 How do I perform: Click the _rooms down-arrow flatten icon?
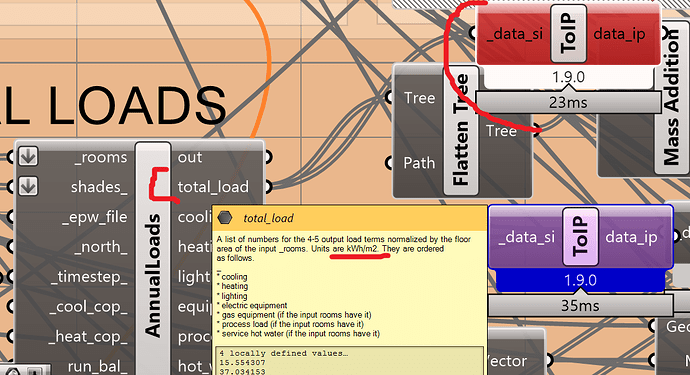[x=28, y=156]
